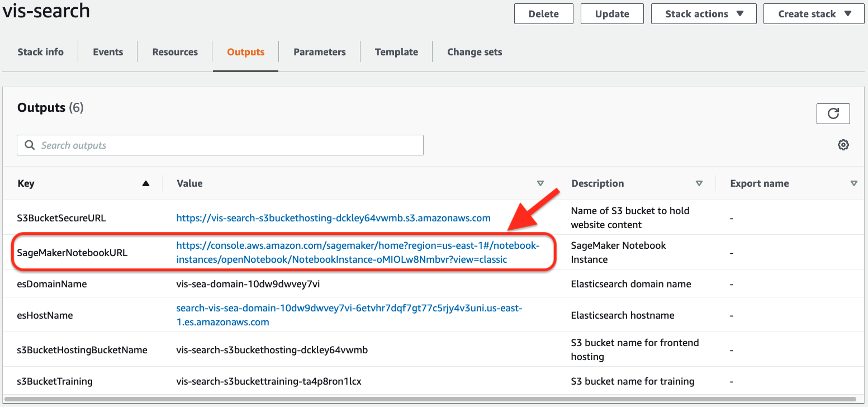This screenshot has width=868, height=407.
Task: Select the esHostName key cell
Action: (45, 315)
